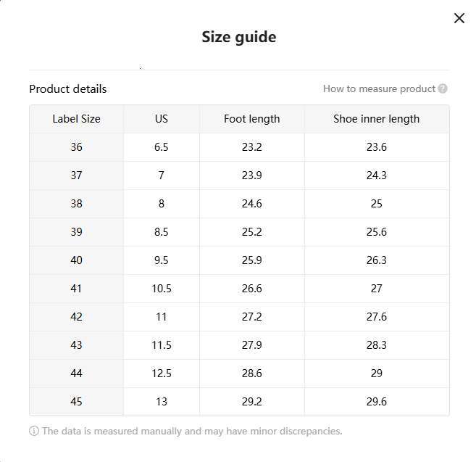This screenshot has width=476, height=462.
Task: Click shoe inner length 24.3 cell
Action: point(376,176)
